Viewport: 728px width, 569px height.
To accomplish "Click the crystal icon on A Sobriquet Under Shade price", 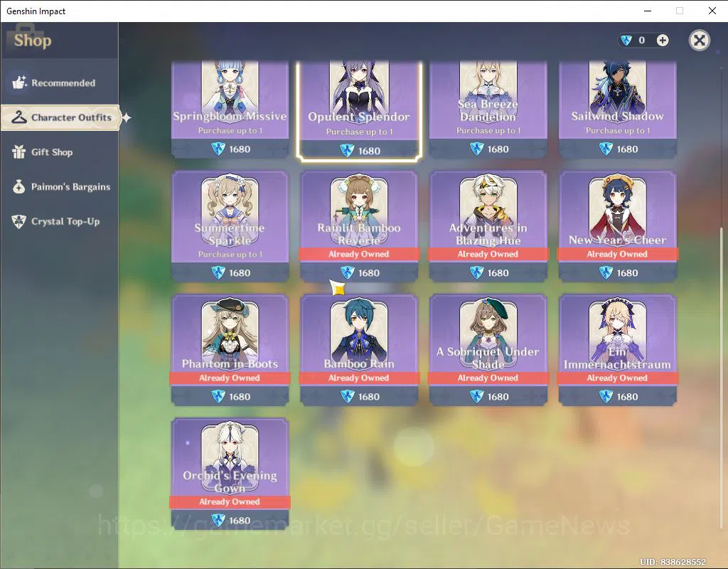I will click(x=477, y=396).
